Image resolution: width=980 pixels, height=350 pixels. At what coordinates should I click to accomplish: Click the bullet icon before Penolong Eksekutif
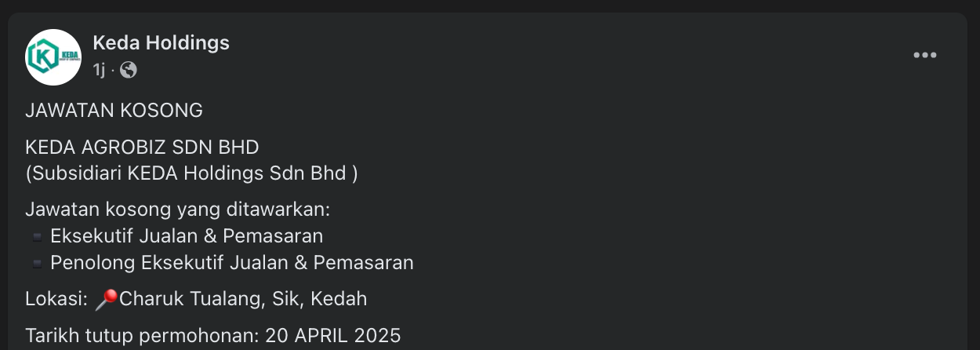point(36,264)
